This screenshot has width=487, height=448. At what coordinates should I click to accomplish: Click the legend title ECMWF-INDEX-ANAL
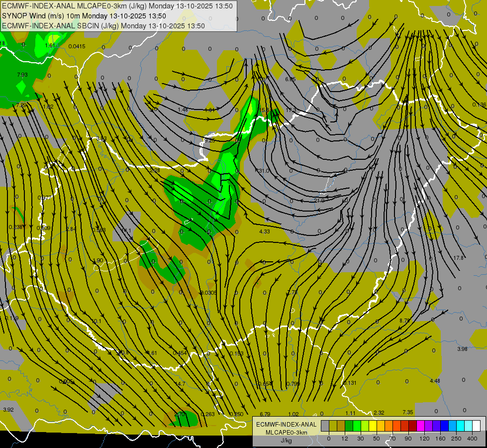click(x=286, y=425)
